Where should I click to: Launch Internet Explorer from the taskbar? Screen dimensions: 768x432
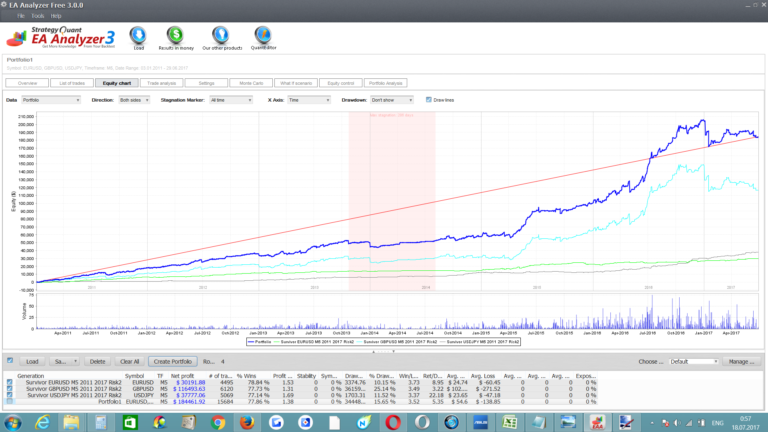(42, 422)
